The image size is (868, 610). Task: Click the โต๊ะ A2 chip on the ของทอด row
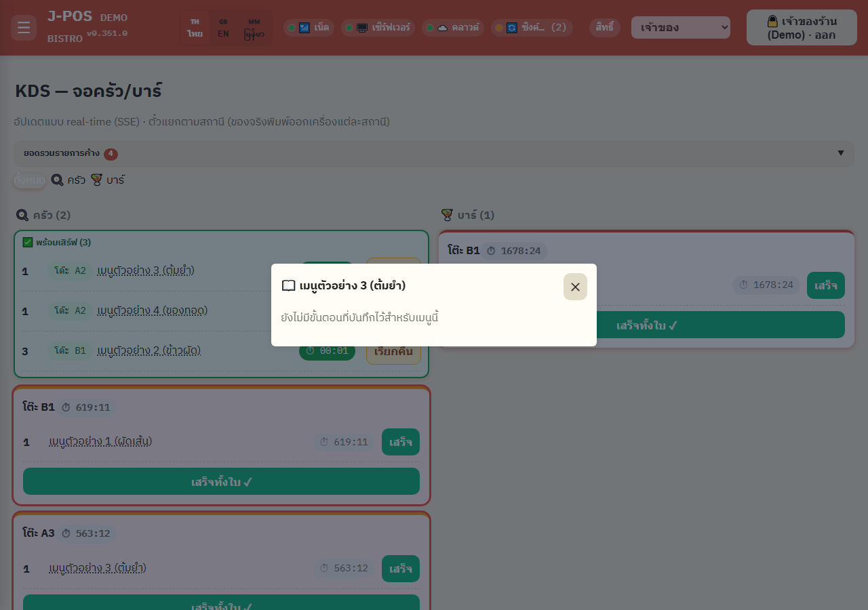click(x=70, y=311)
